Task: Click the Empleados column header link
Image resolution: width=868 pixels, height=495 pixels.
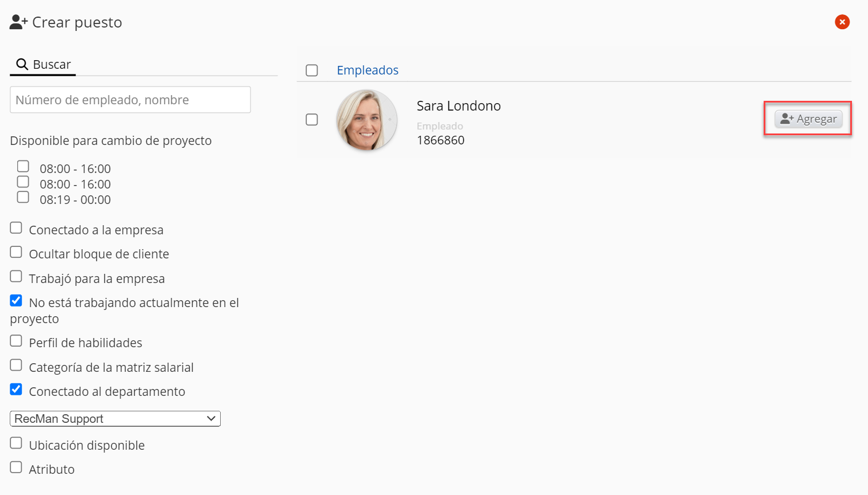Action: pos(367,70)
